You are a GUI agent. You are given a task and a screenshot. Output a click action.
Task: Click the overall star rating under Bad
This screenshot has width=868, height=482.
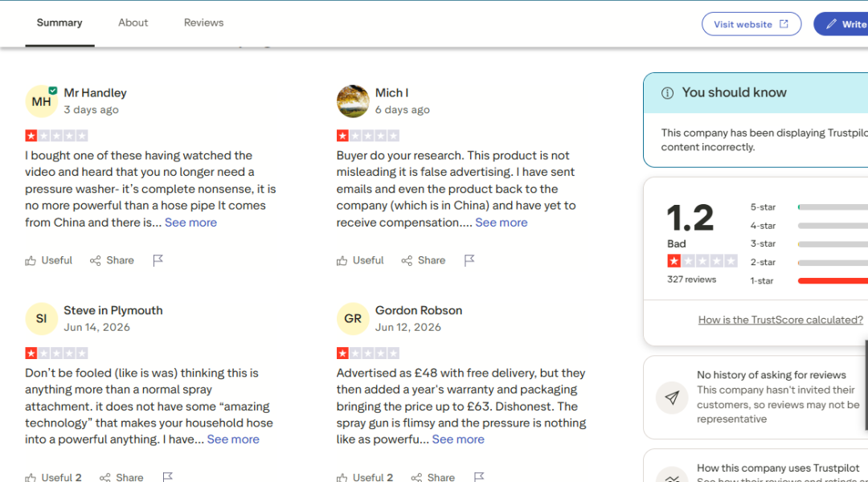702,260
